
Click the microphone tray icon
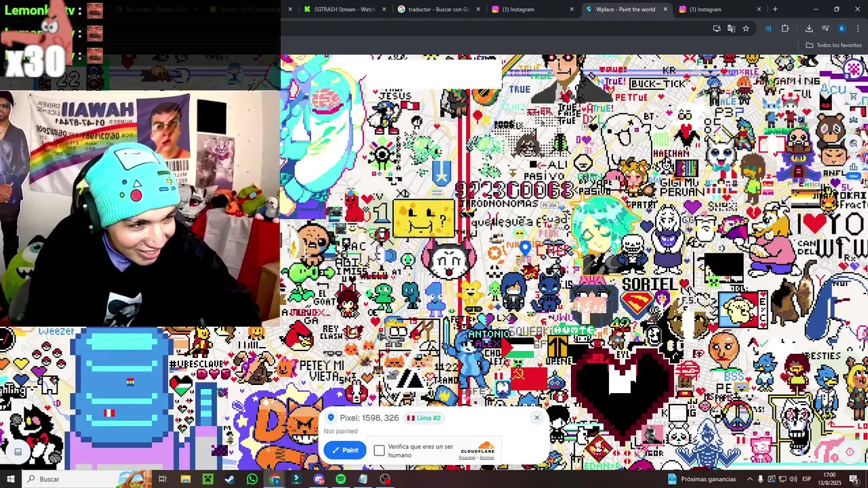[x=760, y=479]
